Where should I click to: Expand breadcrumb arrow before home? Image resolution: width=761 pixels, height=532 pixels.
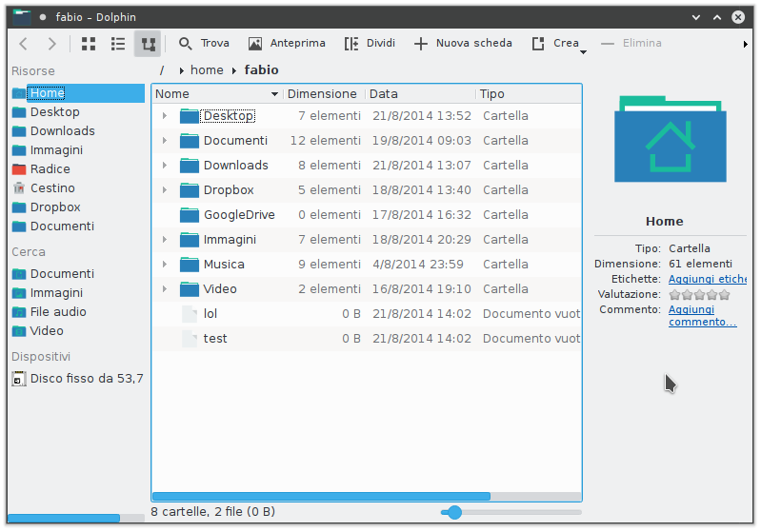tap(181, 70)
